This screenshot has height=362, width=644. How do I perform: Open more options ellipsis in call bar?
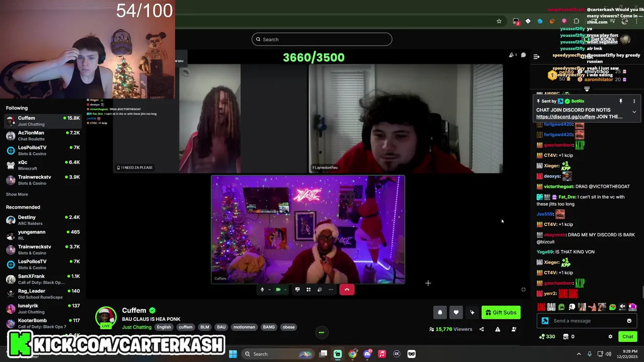tap(331, 290)
